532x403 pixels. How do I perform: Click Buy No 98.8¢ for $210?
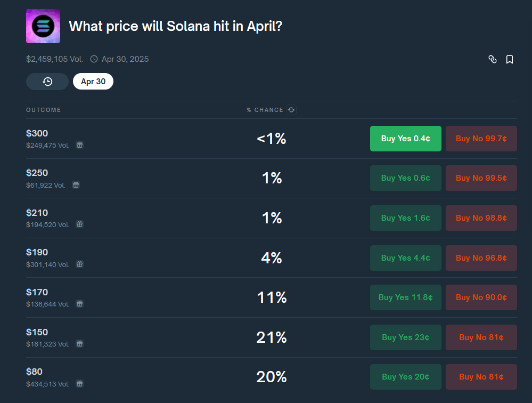click(x=481, y=218)
